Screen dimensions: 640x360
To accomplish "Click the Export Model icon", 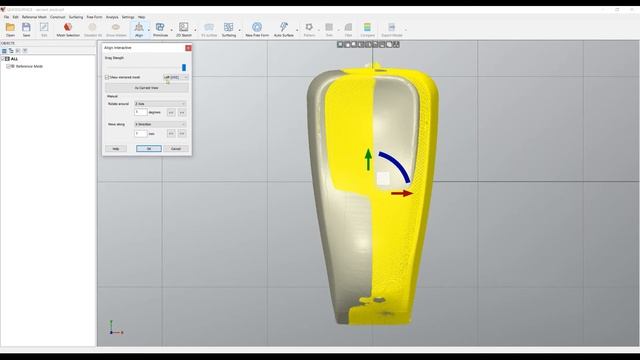I will pyautogui.click(x=391, y=27).
